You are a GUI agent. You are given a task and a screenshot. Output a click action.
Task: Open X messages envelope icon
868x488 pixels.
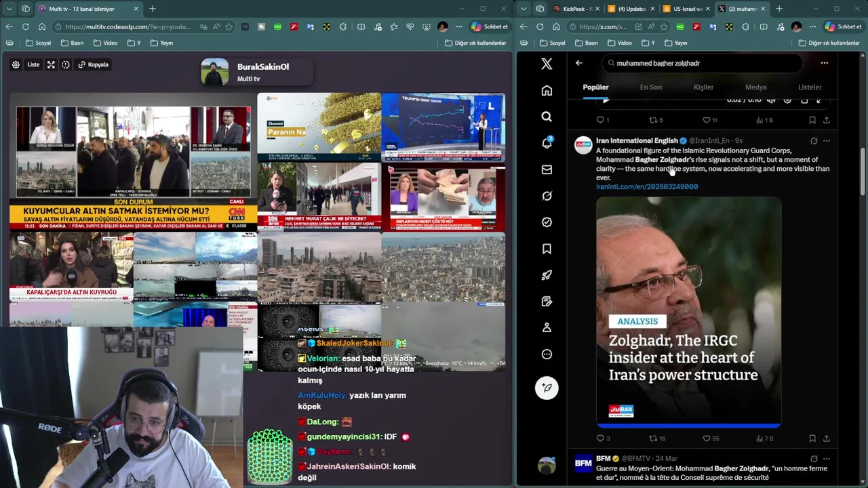pos(547,169)
